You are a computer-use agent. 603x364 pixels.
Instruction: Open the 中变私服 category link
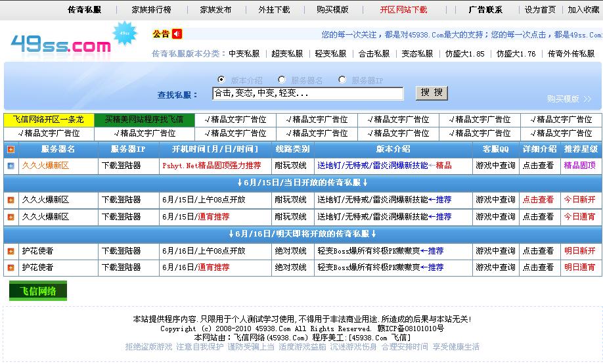tap(244, 54)
